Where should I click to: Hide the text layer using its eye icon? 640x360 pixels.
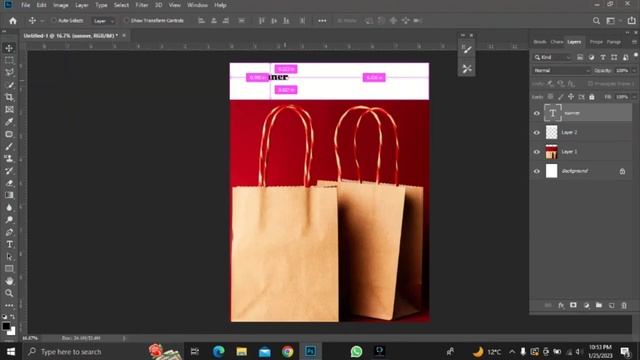(537, 113)
